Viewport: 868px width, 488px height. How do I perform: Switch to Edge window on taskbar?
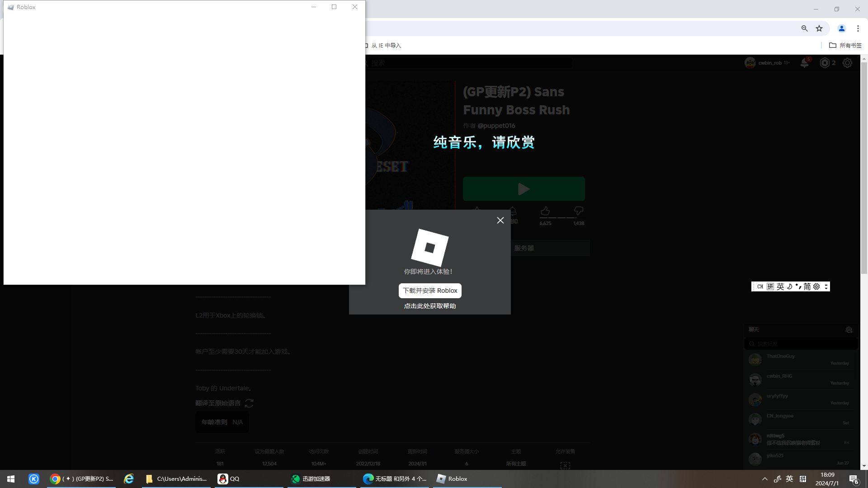click(395, 479)
